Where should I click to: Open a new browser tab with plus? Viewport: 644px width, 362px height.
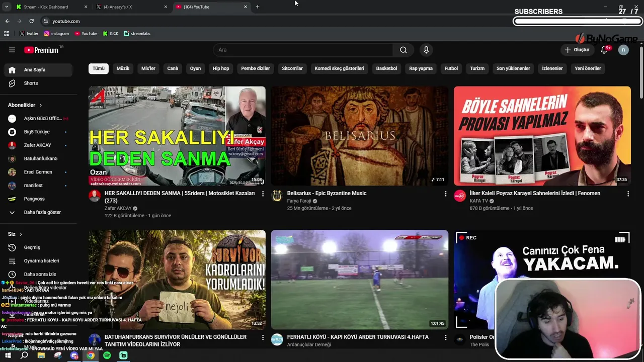258,7
